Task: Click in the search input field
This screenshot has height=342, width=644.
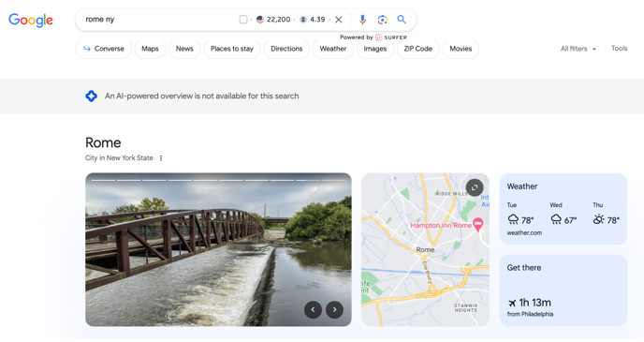Action: pos(160,20)
